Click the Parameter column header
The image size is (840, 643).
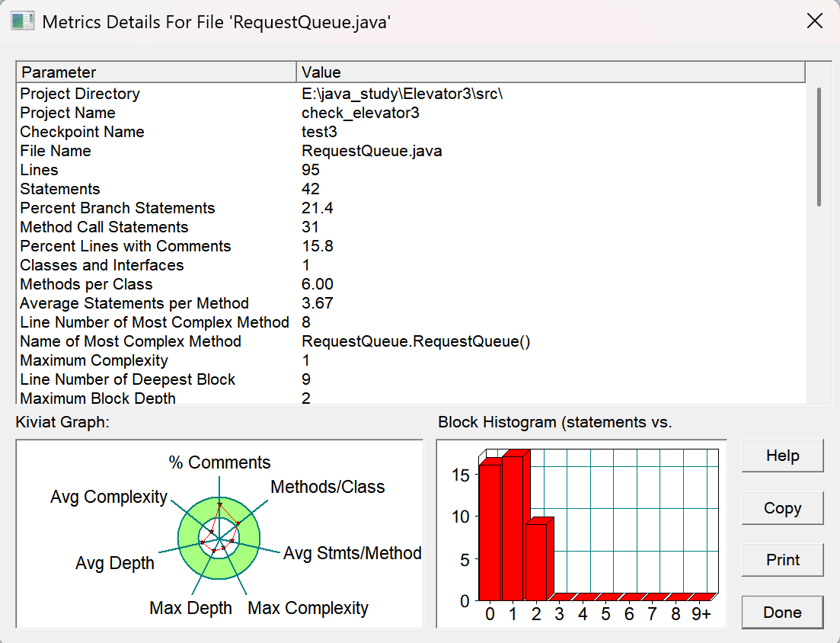tap(156, 72)
